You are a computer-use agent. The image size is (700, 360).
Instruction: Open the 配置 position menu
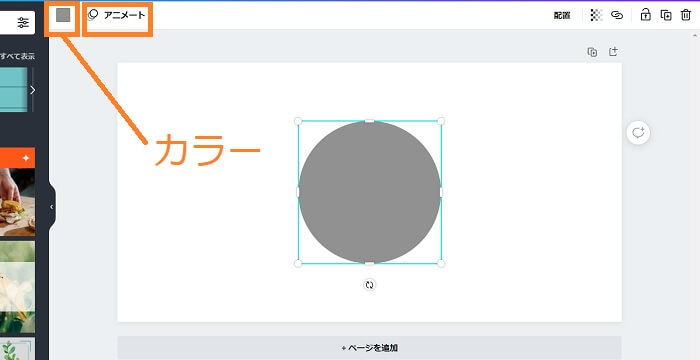562,16
